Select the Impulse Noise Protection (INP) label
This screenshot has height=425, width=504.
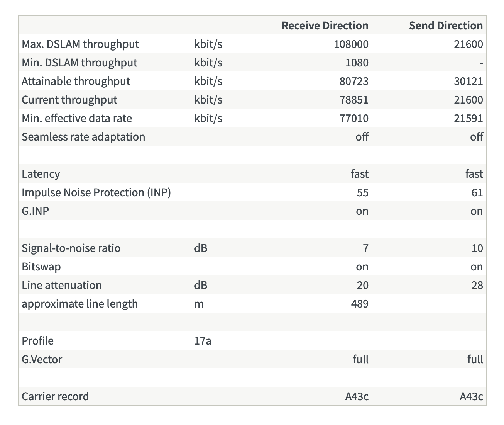pos(96,192)
